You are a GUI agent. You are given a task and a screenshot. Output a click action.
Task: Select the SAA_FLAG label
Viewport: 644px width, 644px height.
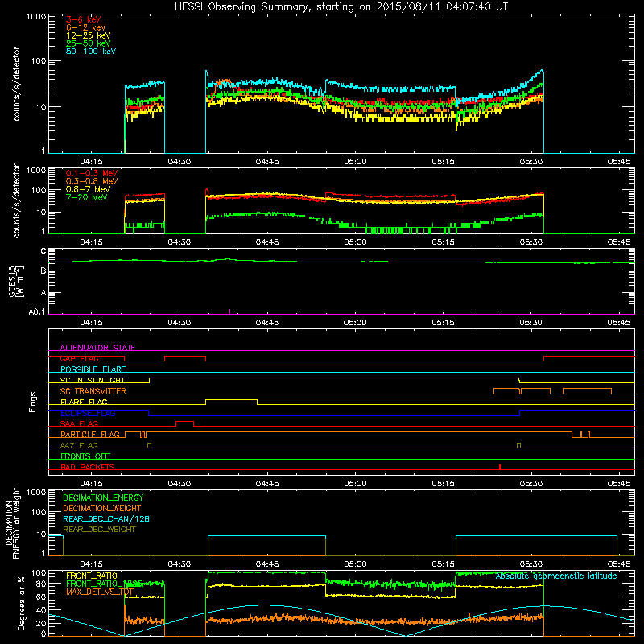coord(79,423)
